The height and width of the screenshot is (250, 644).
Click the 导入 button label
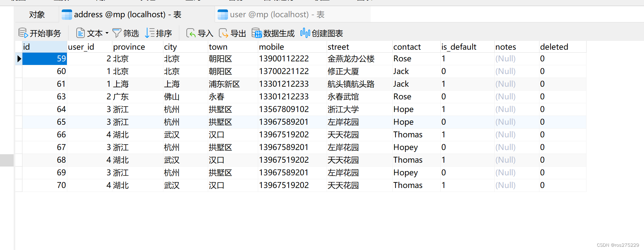click(x=206, y=33)
